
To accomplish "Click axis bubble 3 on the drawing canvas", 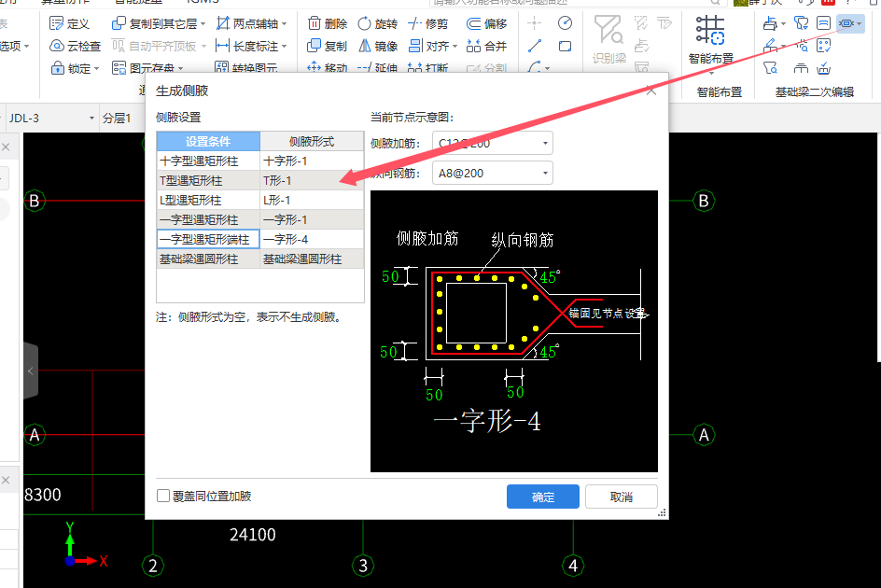I will (363, 566).
